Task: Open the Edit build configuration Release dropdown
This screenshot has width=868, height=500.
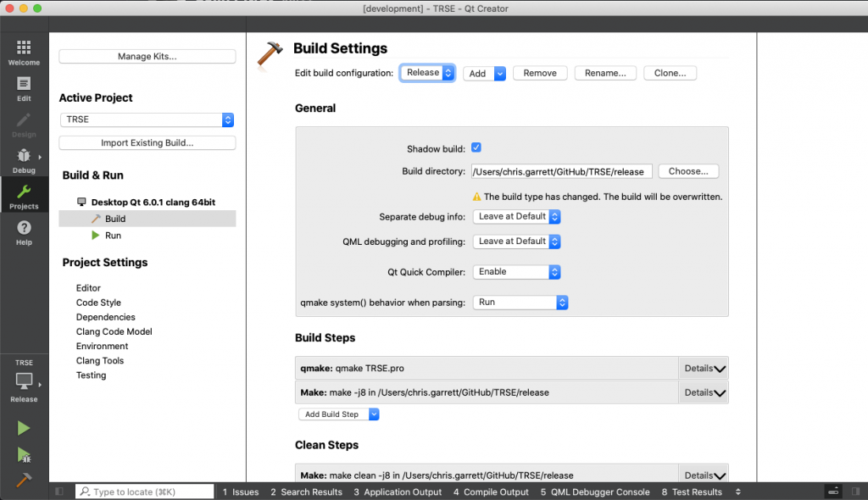Action: 427,73
